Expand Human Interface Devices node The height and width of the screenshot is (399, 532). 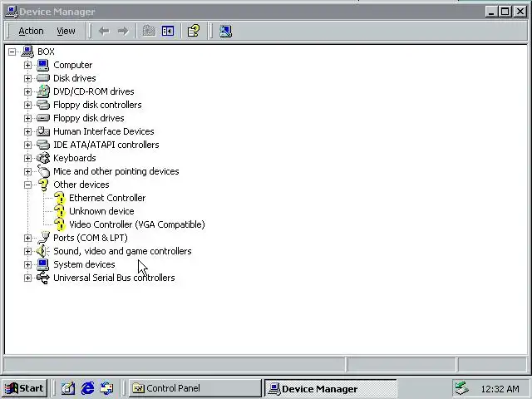pos(27,131)
